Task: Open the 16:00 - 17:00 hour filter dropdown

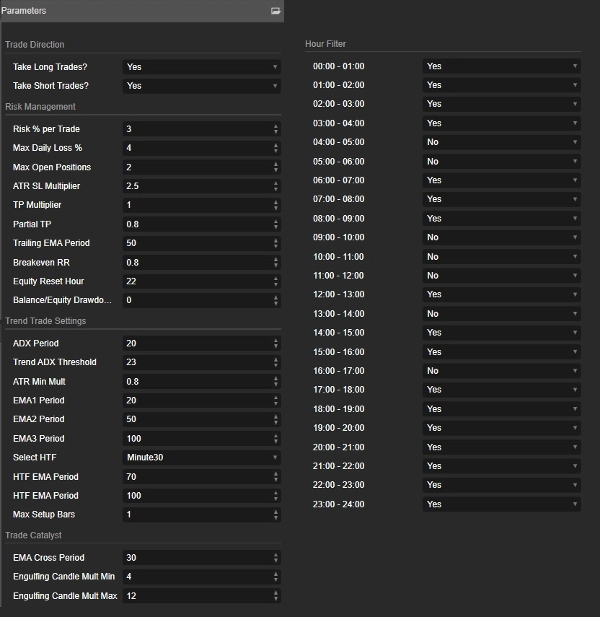Action: 502,371
